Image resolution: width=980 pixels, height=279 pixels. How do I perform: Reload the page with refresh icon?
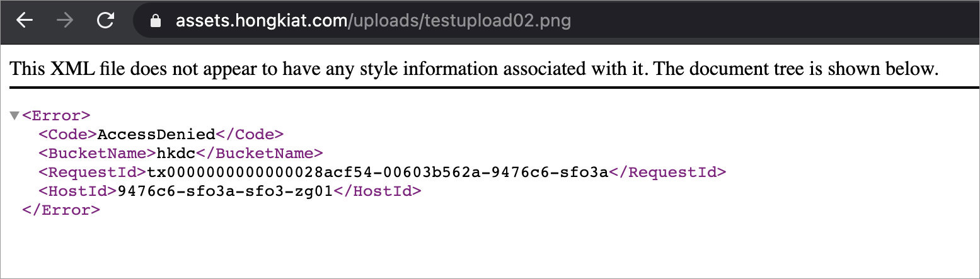click(x=105, y=20)
